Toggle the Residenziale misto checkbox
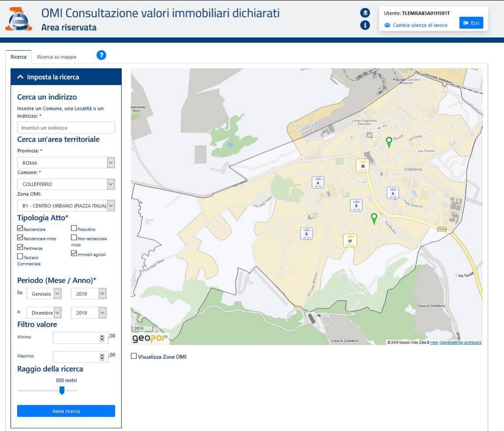 20,238
